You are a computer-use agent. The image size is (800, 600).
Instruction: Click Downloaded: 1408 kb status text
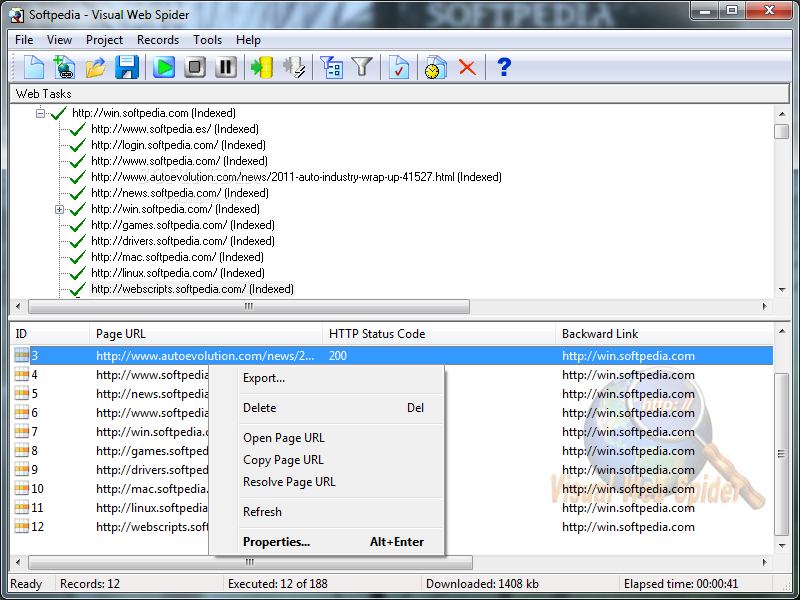pos(482,584)
